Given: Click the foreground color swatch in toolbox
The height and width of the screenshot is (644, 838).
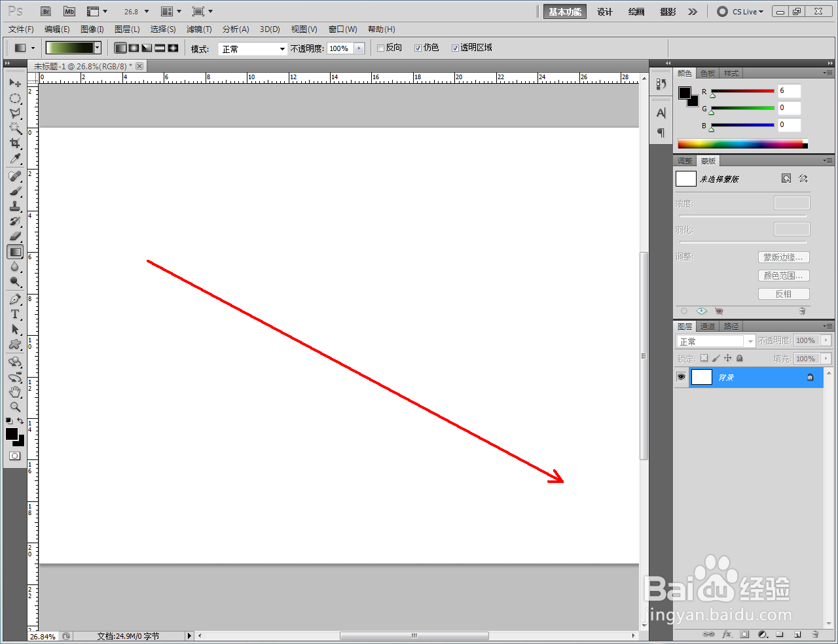Looking at the screenshot, I should (12, 434).
